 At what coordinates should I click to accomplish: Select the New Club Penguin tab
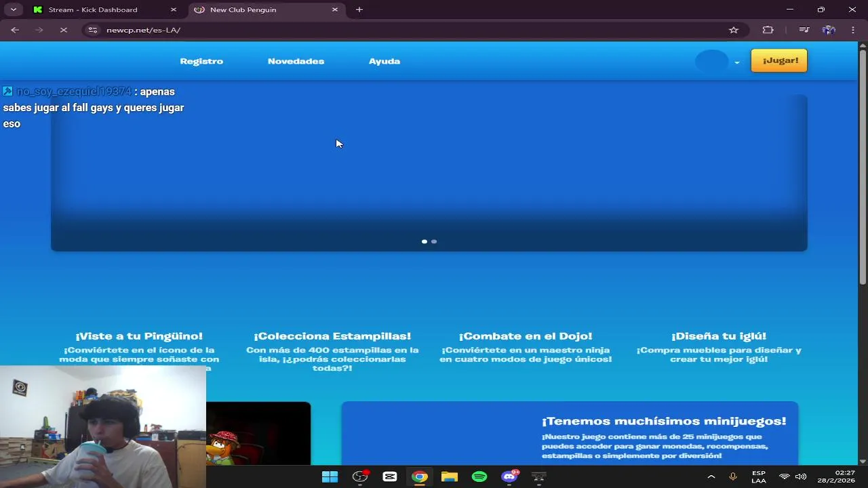coord(266,9)
